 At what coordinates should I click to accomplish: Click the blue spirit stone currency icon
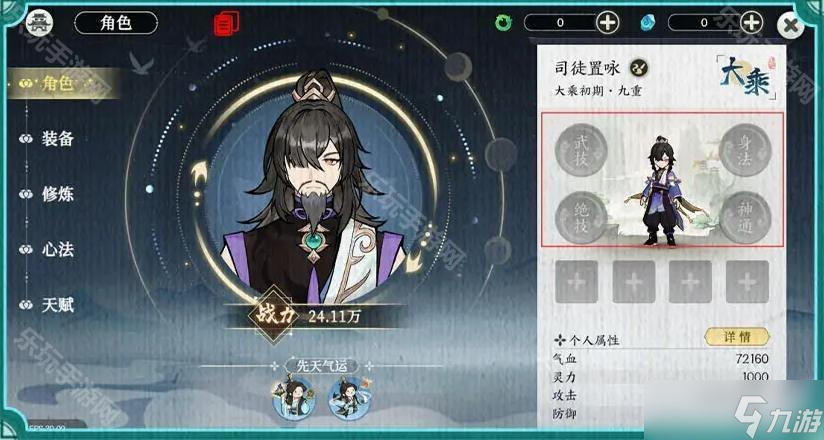pyautogui.click(x=647, y=23)
